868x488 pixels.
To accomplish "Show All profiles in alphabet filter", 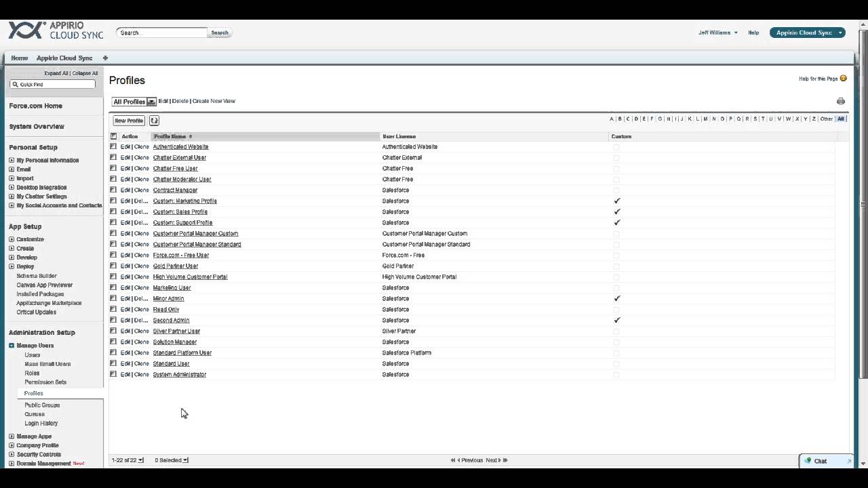I will point(841,119).
